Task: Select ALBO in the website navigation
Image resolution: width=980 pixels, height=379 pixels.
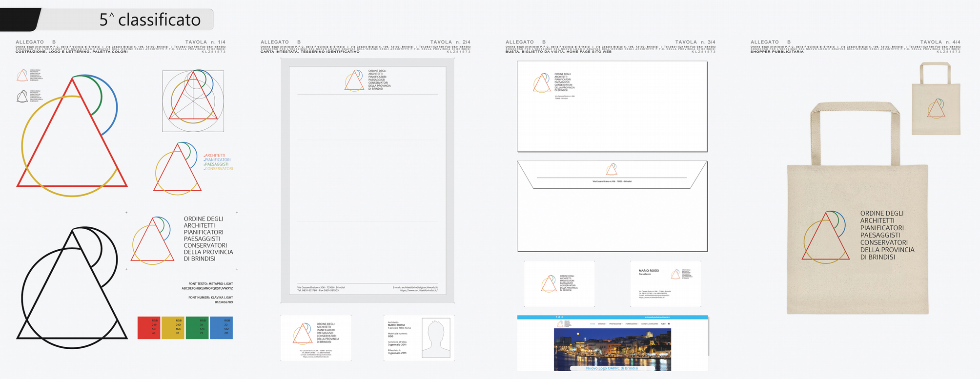Action: tap(663, 324)
